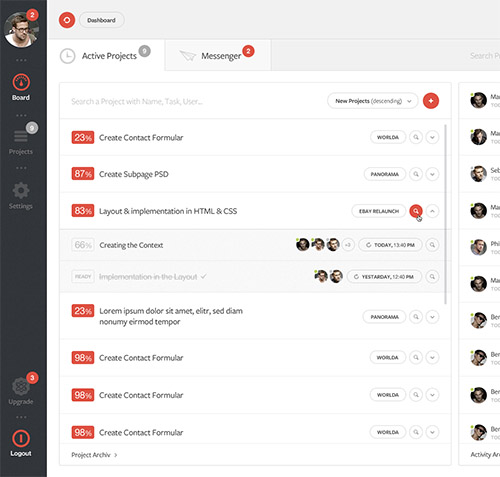The height and width of the screenshot is (477, 500).
Task: Open Projects in the sidebar
Action: [21, 137]
